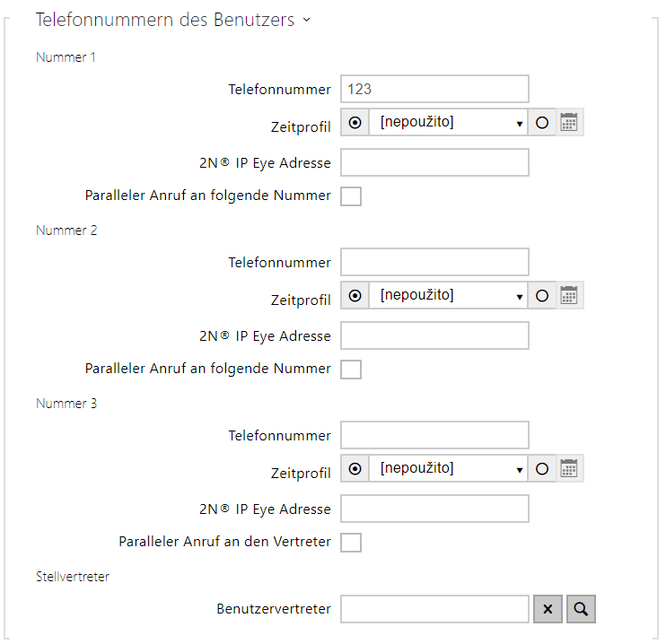Screen dimensions: 666x644
Task: Select the custom-time radio button for Nummer 1
Action: click(542, 123)
